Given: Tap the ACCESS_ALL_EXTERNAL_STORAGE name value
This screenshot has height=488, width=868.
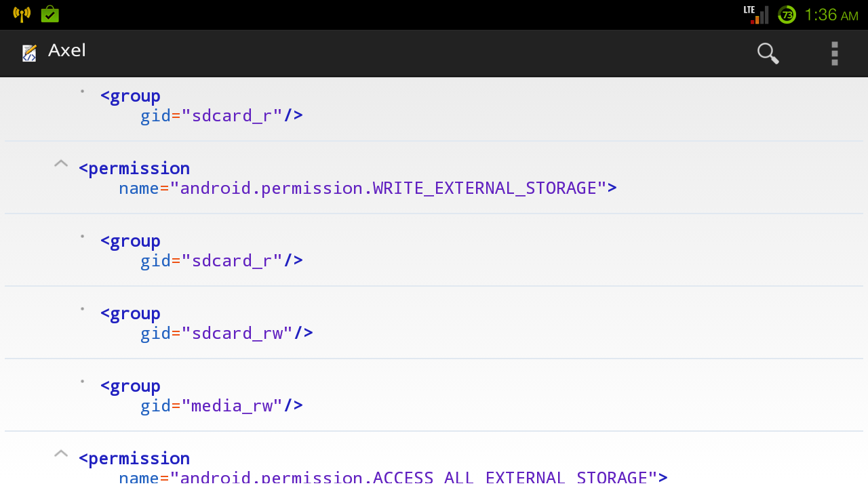Looking at the screenshot, I should pyautogui.click(x=414, y=477).
